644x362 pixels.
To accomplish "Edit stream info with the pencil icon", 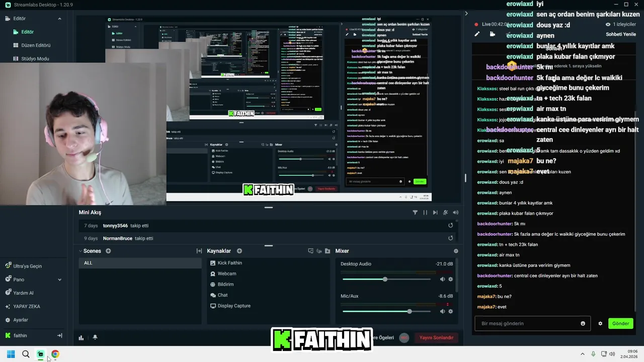I will pos(477,34).
